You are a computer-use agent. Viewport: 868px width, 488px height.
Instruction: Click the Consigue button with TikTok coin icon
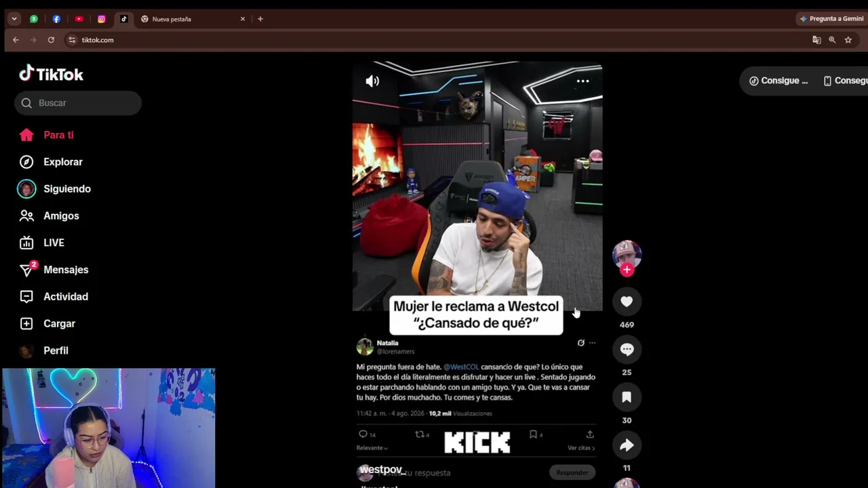pos(778,81)
